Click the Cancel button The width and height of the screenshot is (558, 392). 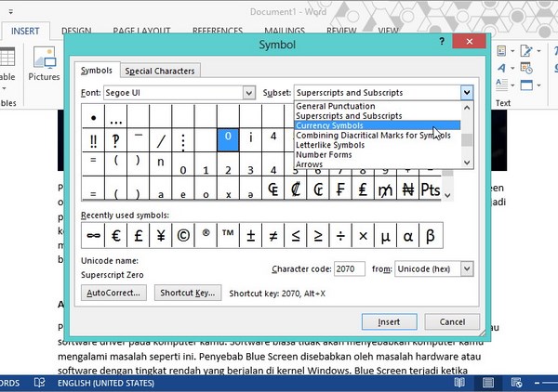click(452, 322)
